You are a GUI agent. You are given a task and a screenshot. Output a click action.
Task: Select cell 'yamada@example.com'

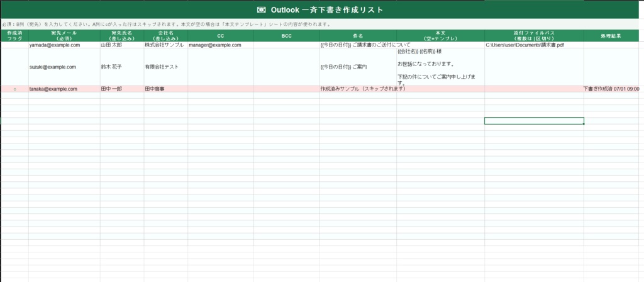[64, 45]
